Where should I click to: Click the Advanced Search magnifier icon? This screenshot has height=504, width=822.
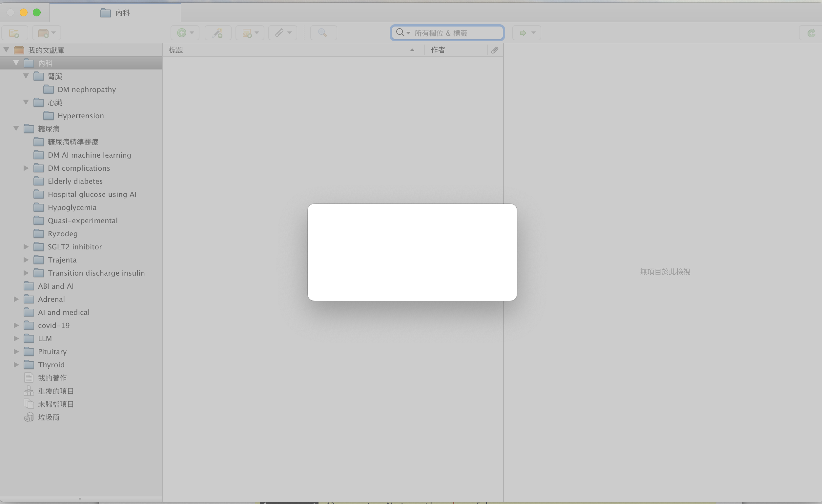pyautogui.click(x=323, y=33)
